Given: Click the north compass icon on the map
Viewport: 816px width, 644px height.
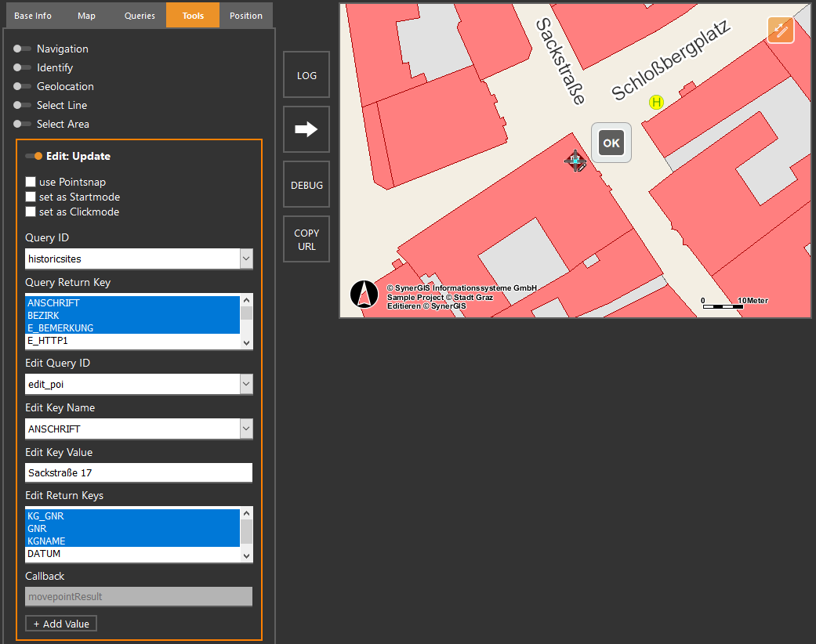Looking at the screenshot, I should [364, 295].
